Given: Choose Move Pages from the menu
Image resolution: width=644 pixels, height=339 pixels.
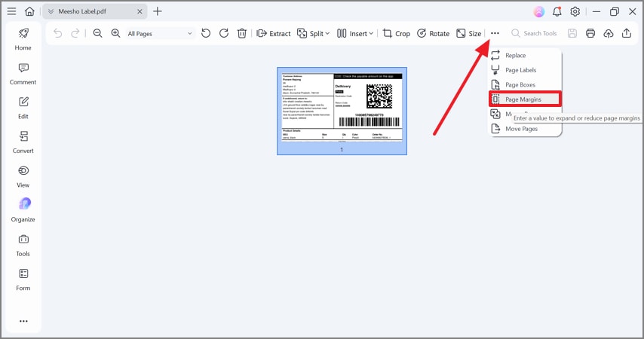Looking at the screenshot, I should tap(525, 129).
